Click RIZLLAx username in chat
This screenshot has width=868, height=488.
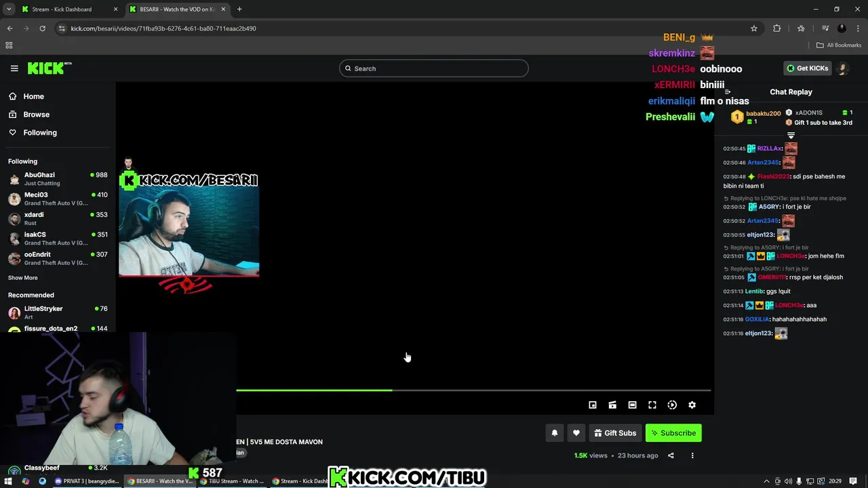pyautogui.click(x=770, y=148)
